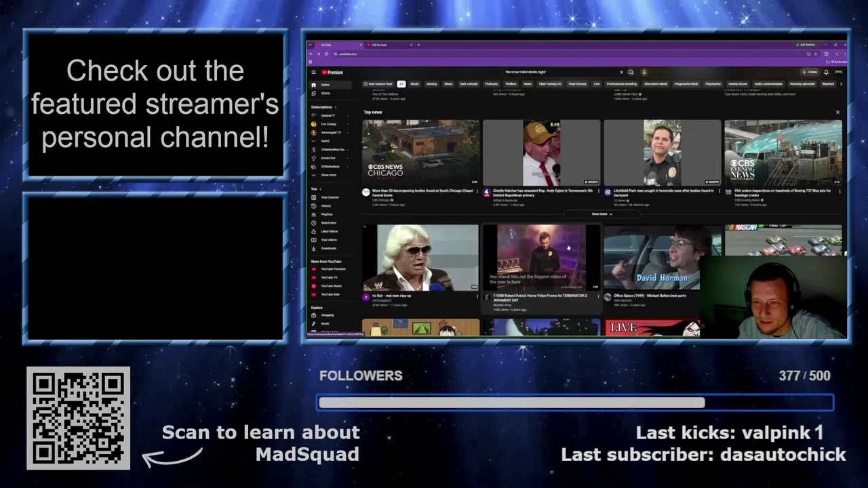868x488 pixels.
Task: Bookmark the page with the star icon
Action: [x=817, y=54]
